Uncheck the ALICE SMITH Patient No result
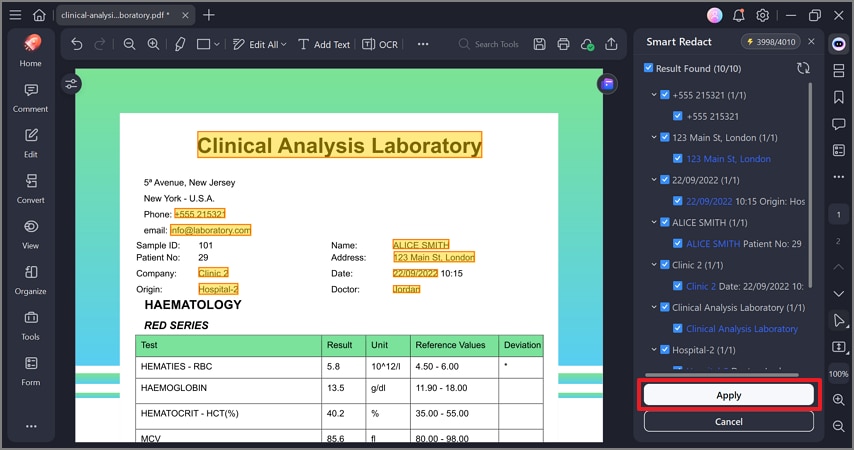The width and height of the screenshot is (854, 450). point(678,244)
